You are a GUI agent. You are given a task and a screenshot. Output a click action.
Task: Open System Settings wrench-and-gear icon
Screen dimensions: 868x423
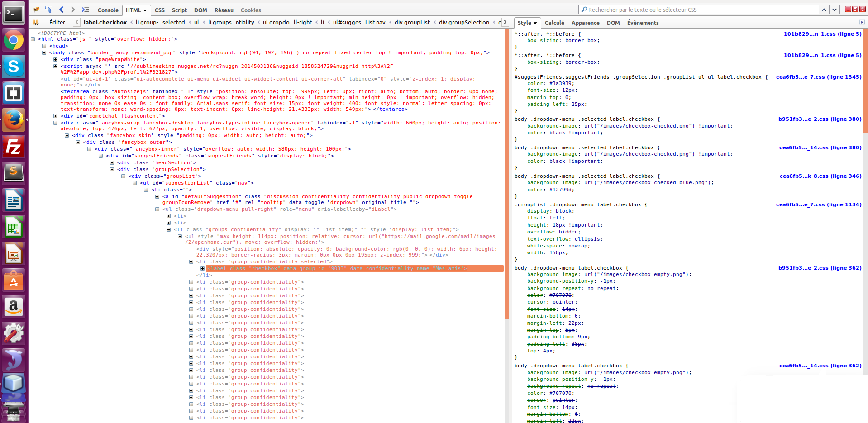[14, 333]
